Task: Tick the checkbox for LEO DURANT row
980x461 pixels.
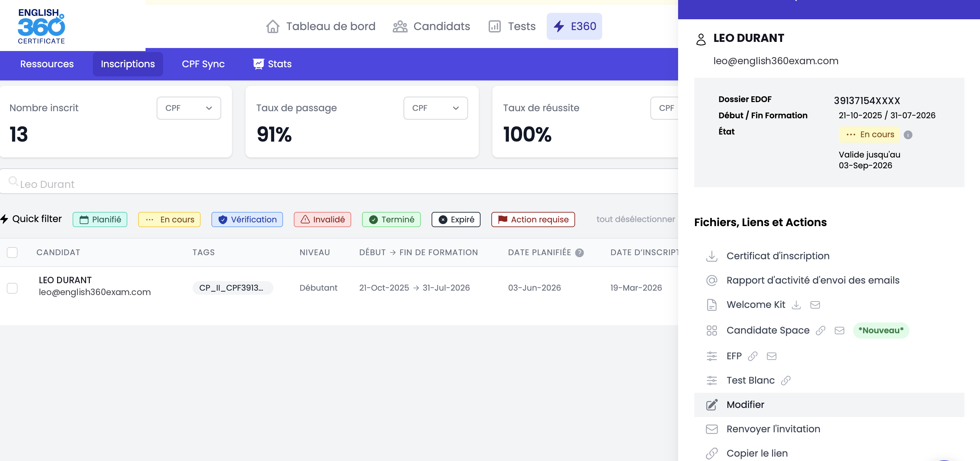Action: 12,288
